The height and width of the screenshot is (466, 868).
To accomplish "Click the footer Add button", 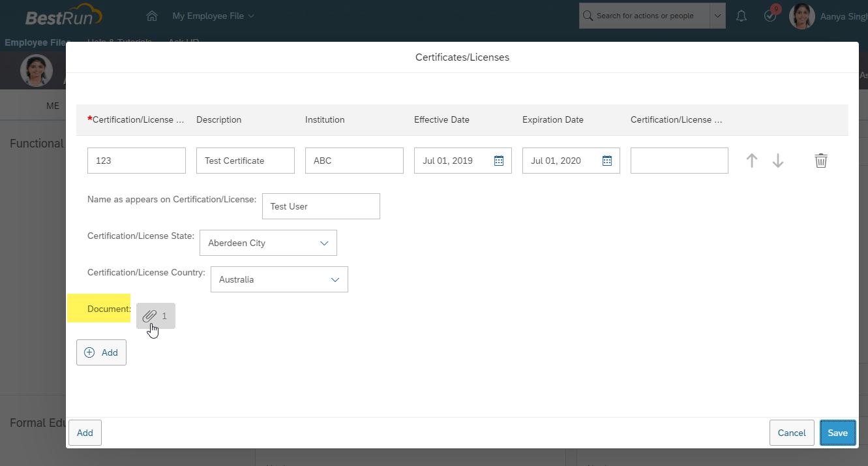I will (85, 433).
